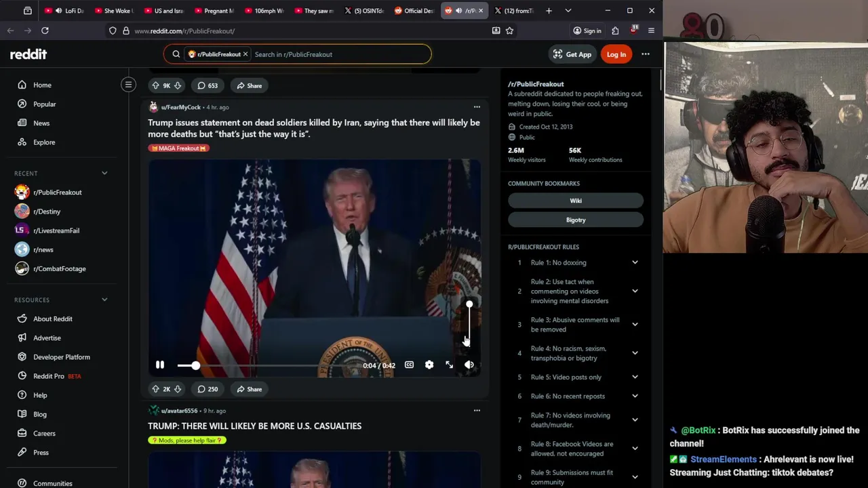Open Explore in the sidebar
This screenshot has height=488, width=868.
point(44,142)
